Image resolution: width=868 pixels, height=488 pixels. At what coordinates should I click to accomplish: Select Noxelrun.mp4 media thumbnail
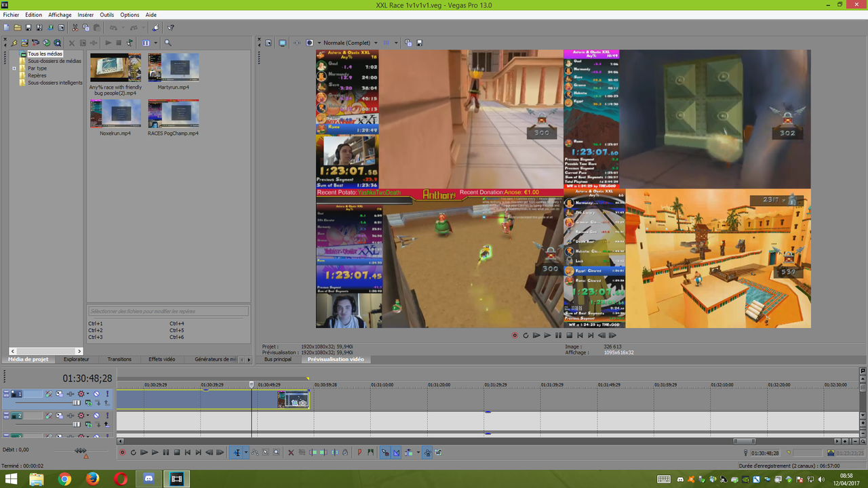pyautogui.click(x=115, y=113)
